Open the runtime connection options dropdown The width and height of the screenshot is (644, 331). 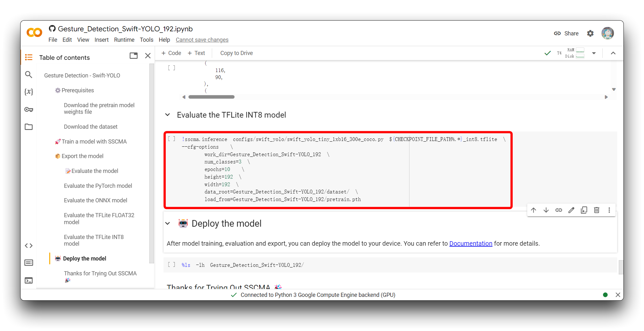[594, 53]
